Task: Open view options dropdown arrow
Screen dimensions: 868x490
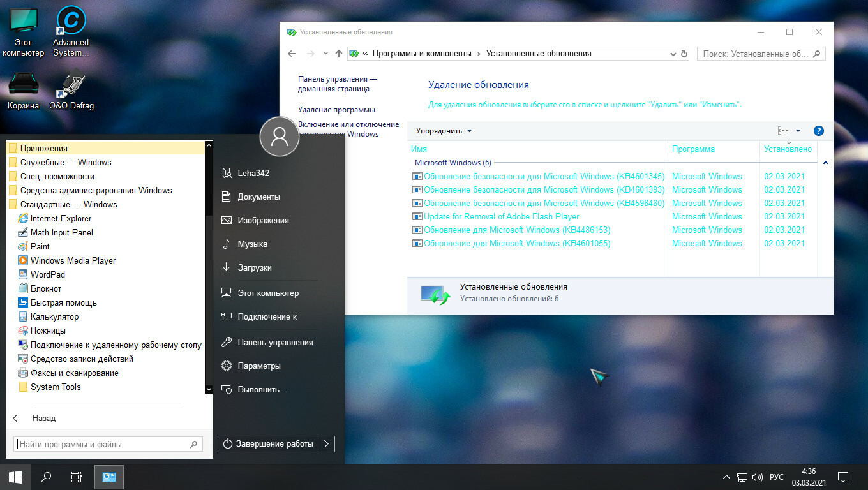Action: 798,131
